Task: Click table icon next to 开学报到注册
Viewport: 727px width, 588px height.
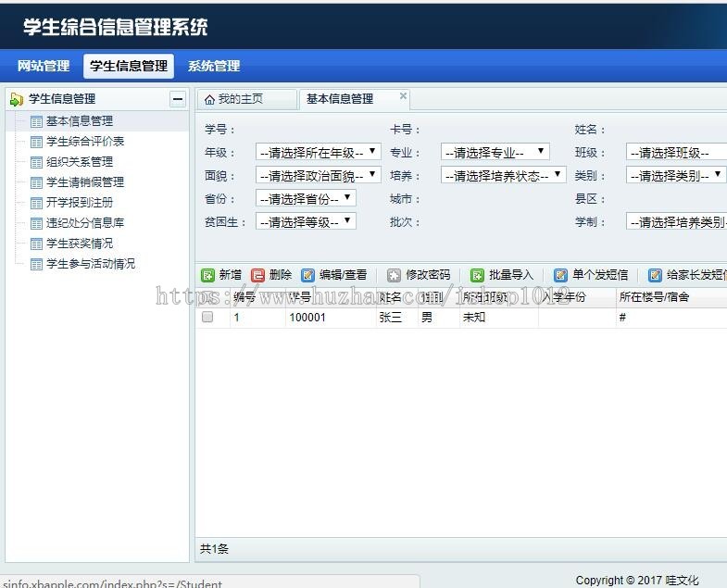Action: point(36,203)
